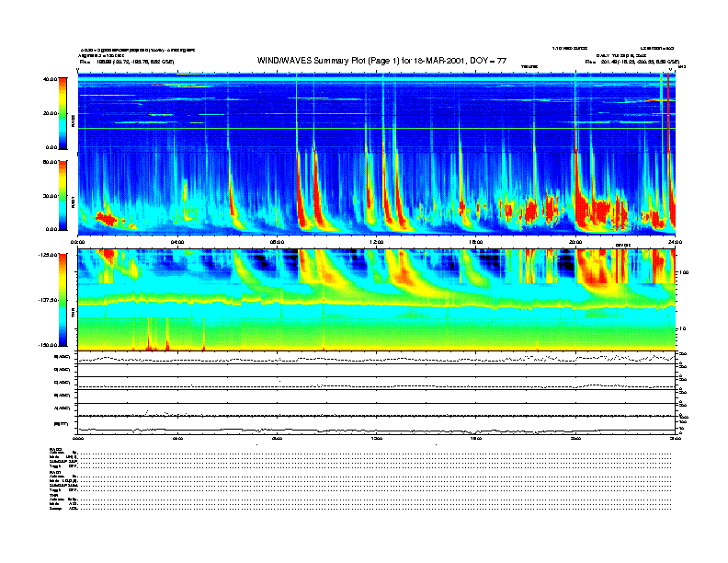Click the -137.50 label on TNR scale
The width and height of the screenshot is (728, 563).
click(48, 300)
